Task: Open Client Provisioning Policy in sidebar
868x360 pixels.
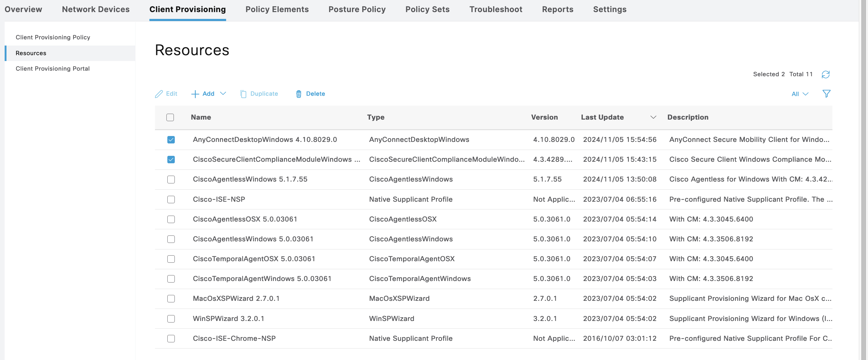Action: pyautogui.click(x=53, y=37)
